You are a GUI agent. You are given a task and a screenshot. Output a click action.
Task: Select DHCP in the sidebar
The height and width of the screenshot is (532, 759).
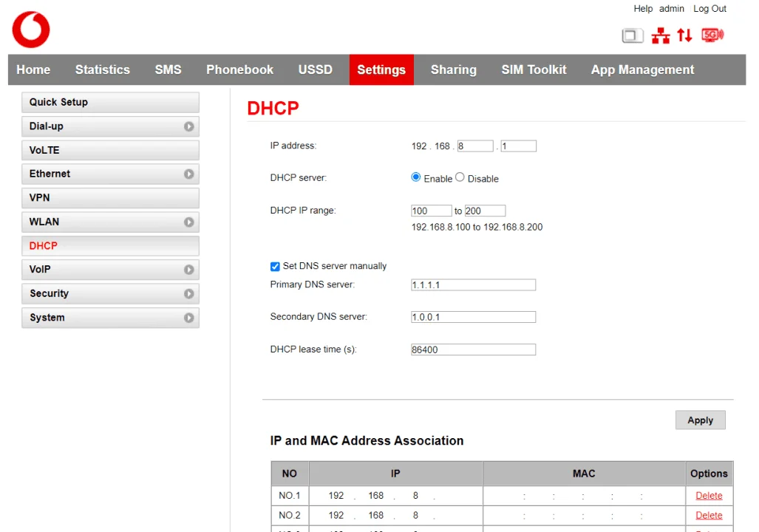[110, 246]
